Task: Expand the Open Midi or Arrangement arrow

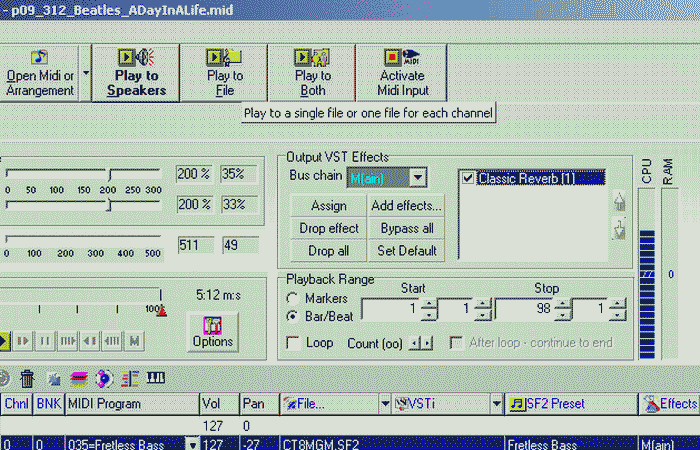Action: [x=85, y=72]
